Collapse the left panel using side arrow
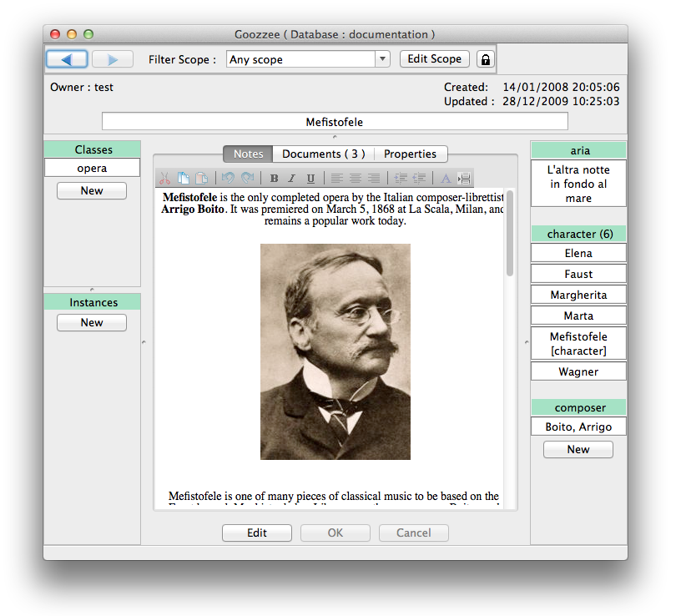676x616 pixels. [x=144, y=341]
